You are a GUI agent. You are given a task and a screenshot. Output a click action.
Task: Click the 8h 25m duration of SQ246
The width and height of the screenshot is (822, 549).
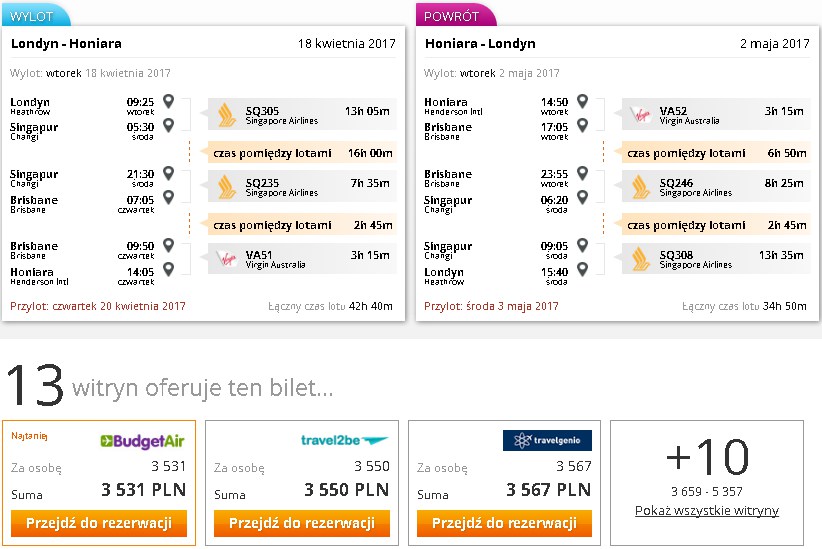[784, 182]
